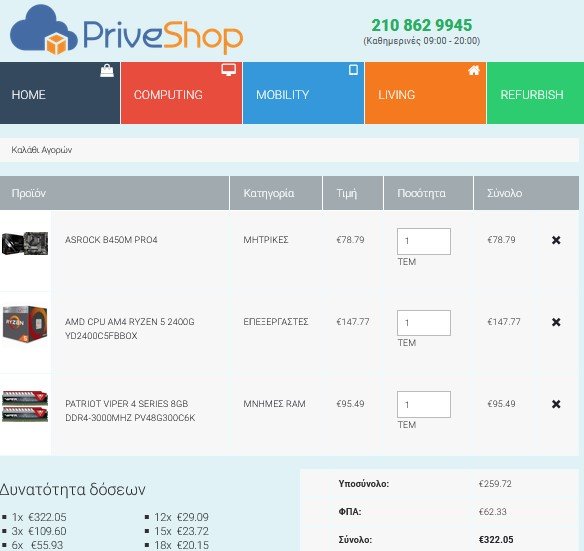Click the ASROCK B450M PRO4 product name
Image resolution: width=584 pixels, height=551 pixels.
[x=111, y=240]
